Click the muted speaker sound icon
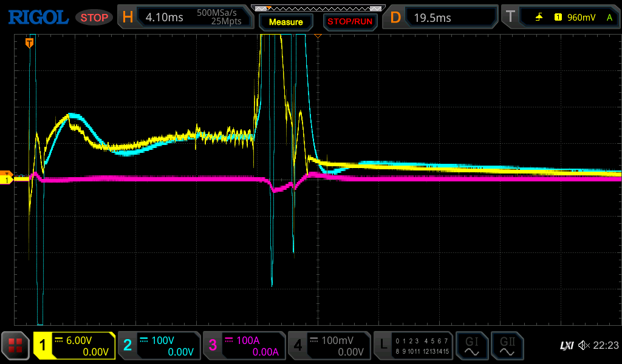The width and height of the screenshot is (622, 364). (584, 346)
